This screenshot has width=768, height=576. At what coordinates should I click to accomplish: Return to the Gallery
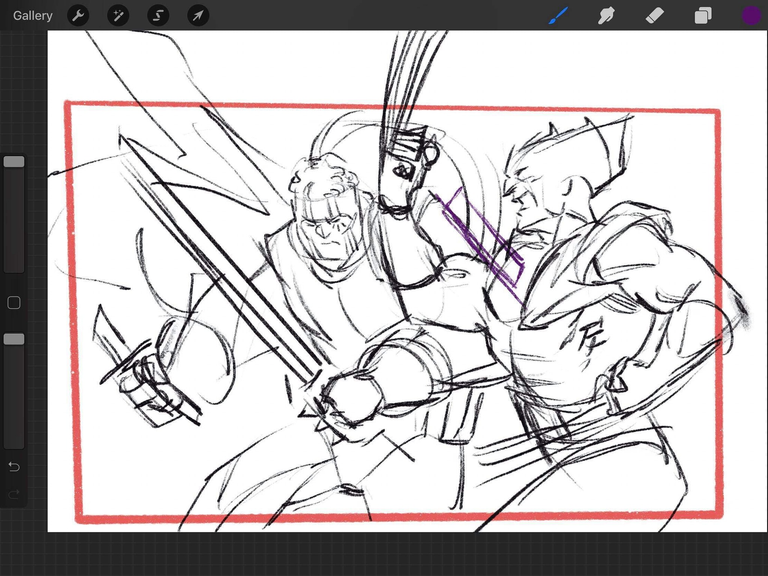click(x=32, y=16)
